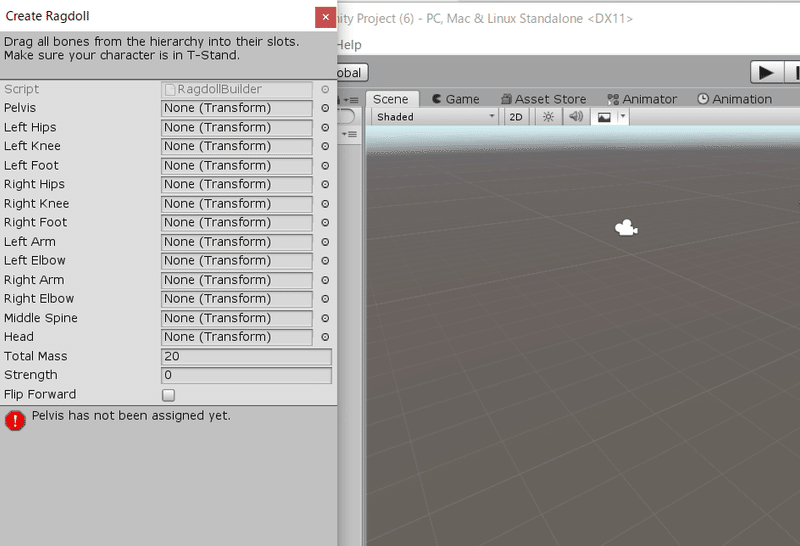This screenshot has width=800, height=546.
Task: Open scene effects dropdown arrow
Action: tap(622, 117)
